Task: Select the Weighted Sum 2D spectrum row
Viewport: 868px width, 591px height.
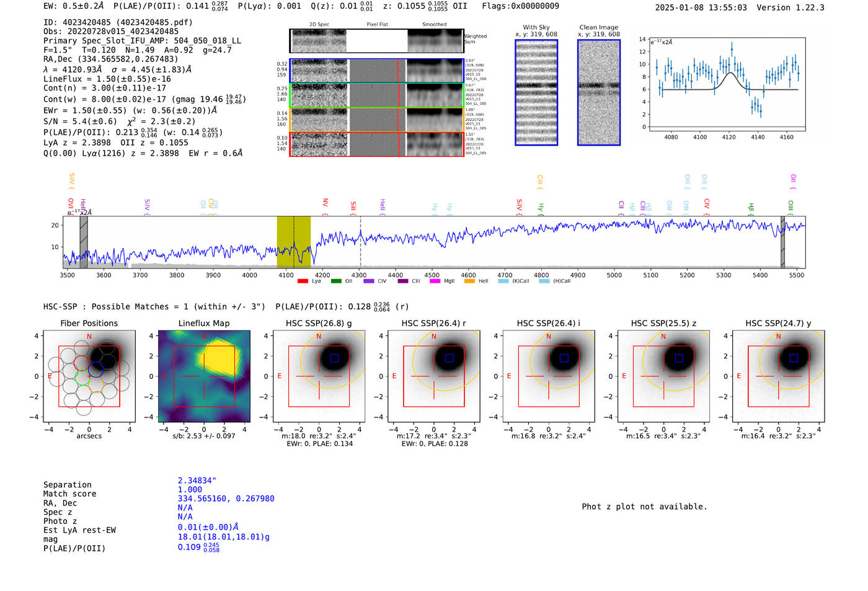Action: pos(376,41)
